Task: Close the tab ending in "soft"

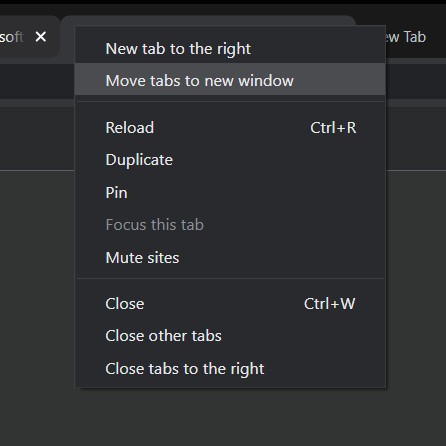Action: click(41, 36)
